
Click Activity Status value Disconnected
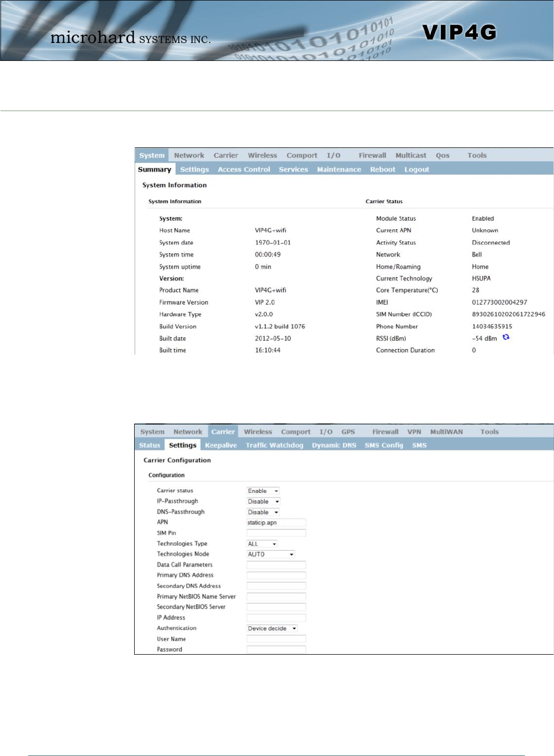(491, 243)
